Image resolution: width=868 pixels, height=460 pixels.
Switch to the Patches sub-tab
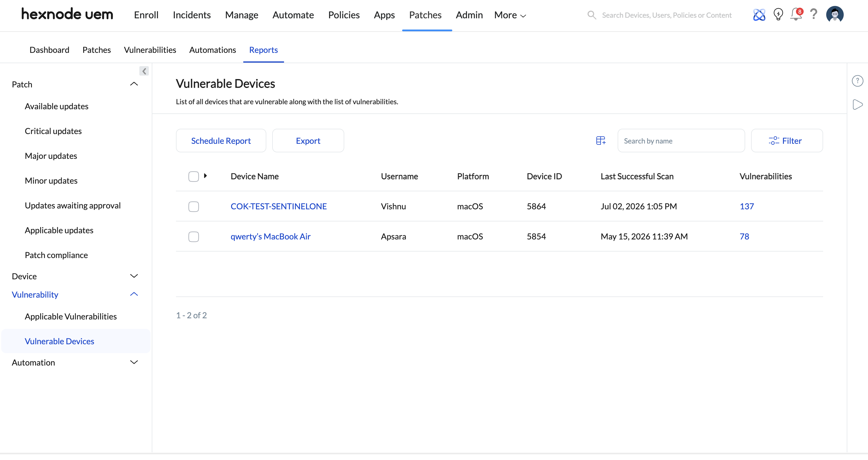coord(96,50)
